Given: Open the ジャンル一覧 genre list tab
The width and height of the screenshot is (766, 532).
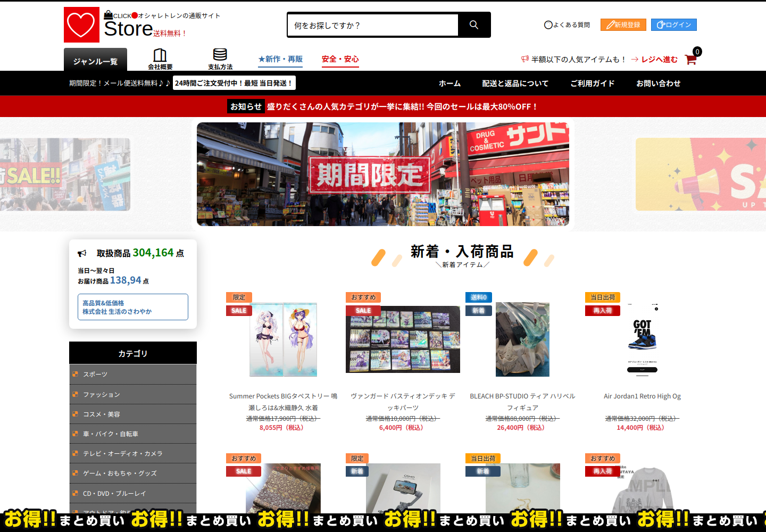Looking at the screenshot, I should click(x=95, y=60).
